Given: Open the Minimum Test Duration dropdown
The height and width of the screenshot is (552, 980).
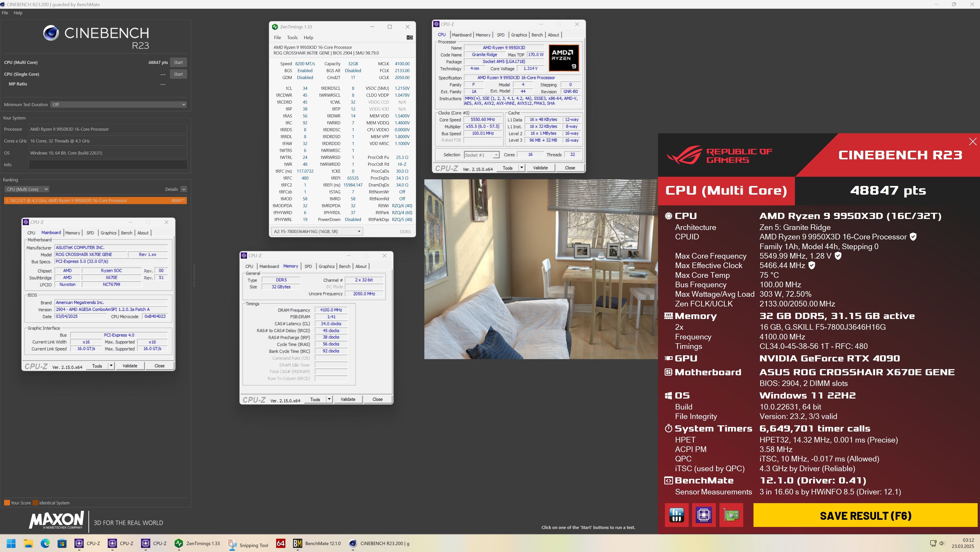Looking at the screenshot, I should (x=118, y=105).
